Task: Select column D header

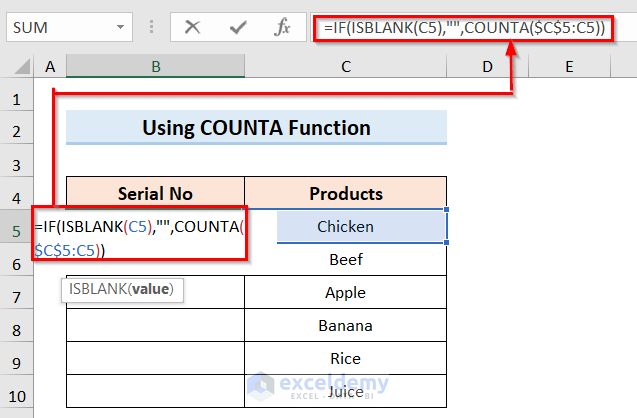Action: (x=487, y=67)
